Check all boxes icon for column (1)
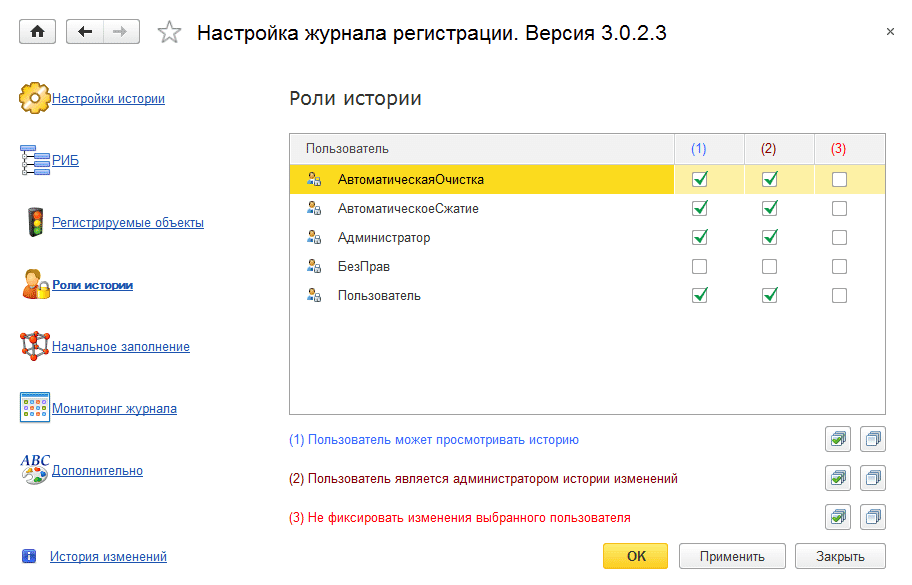The image size is (912, 585). [x=837, y=439]
